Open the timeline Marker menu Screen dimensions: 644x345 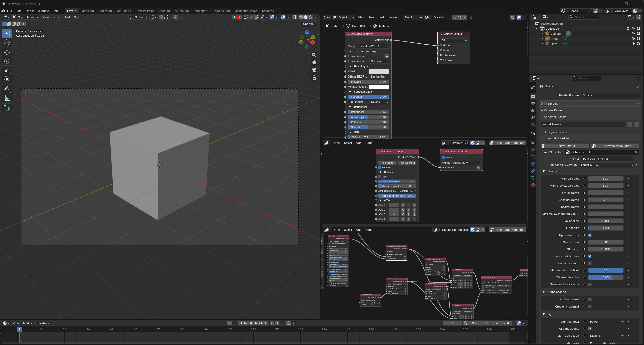pos(28,323)
